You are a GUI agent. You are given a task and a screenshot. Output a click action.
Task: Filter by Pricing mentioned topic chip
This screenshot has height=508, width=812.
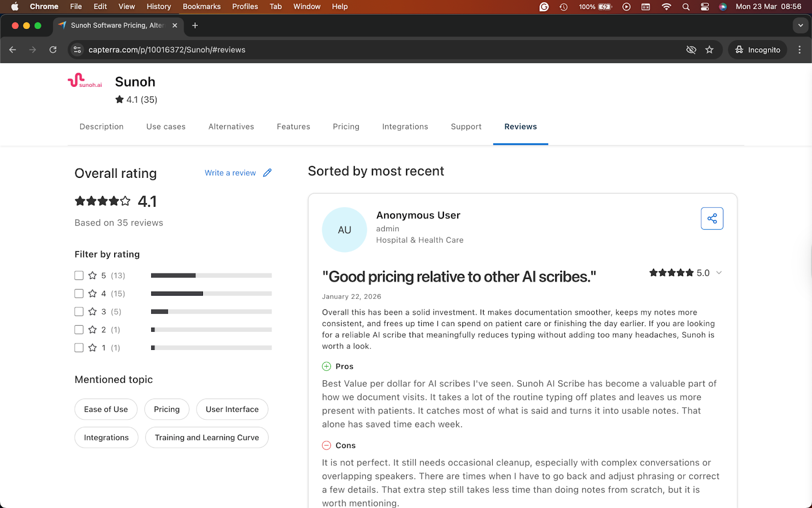click(167, 409)
